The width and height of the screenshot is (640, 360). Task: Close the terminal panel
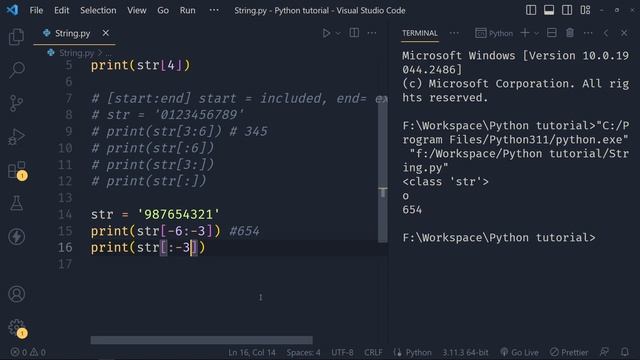point(624,33)
